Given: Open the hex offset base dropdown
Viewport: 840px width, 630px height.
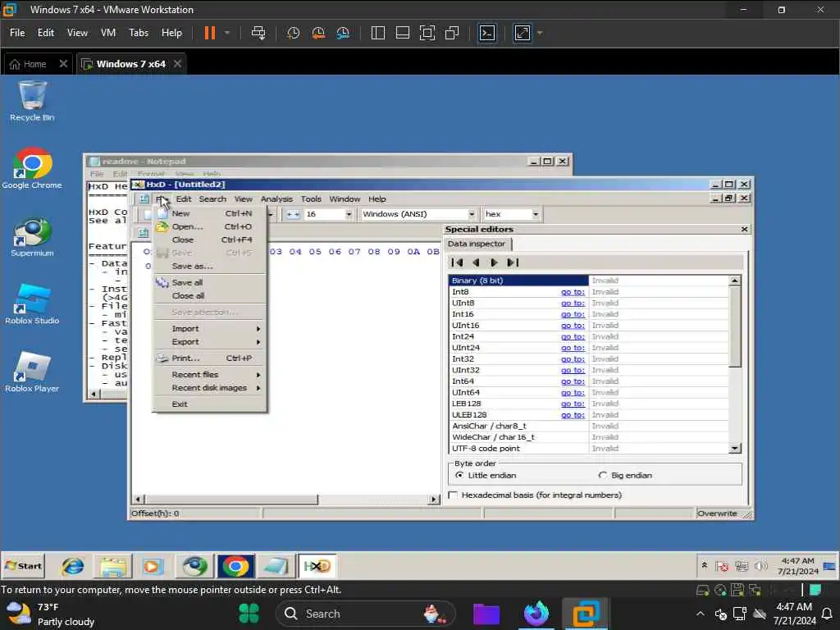Looking at the screenshot, I should 535,214.
